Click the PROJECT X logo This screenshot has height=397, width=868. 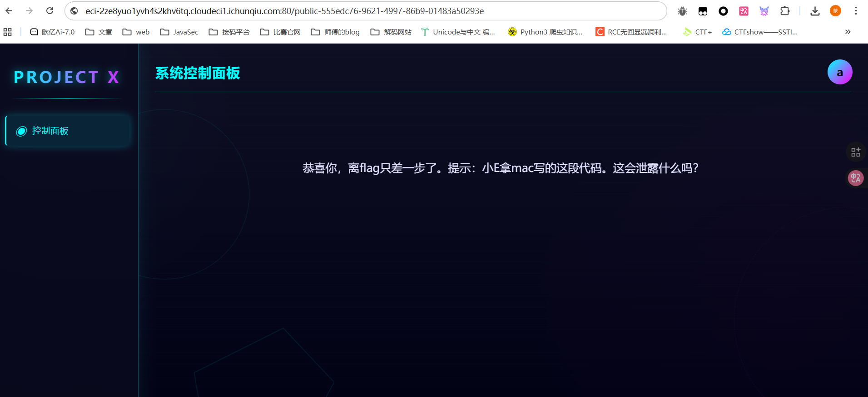pos(67,77)
